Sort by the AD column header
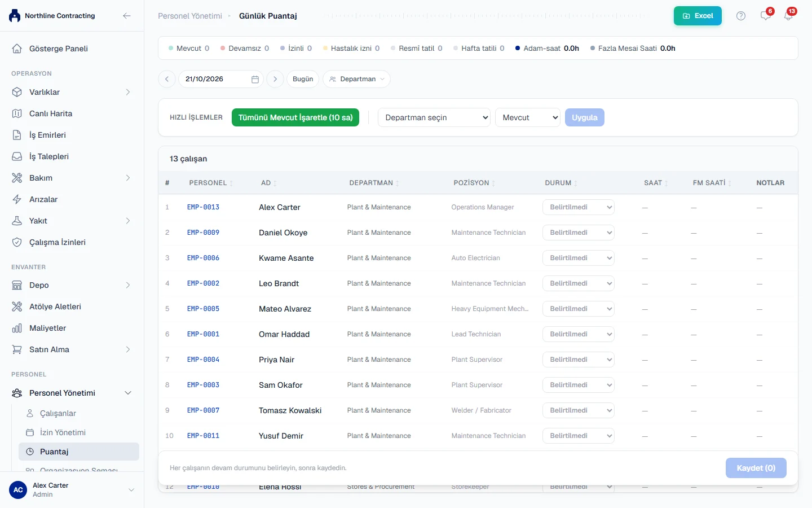Viewport: 812px width, 508px height. [268, 183]
